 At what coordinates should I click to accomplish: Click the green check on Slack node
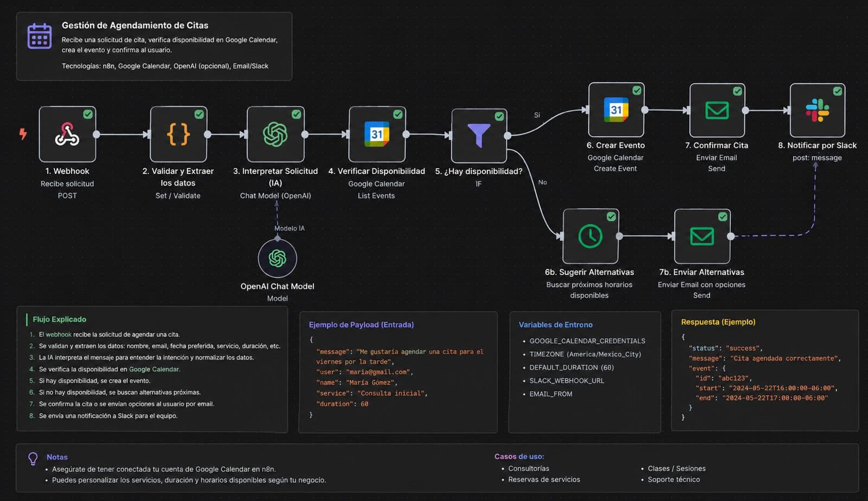pos(838,91)
